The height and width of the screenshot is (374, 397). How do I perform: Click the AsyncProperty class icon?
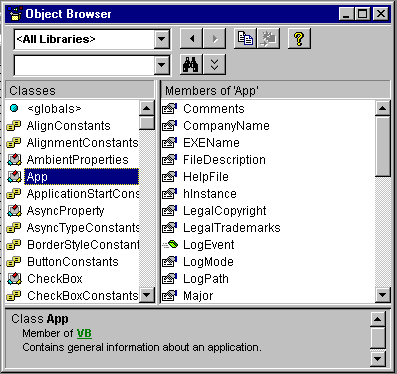pyautogui.click(x=14, y=211)
